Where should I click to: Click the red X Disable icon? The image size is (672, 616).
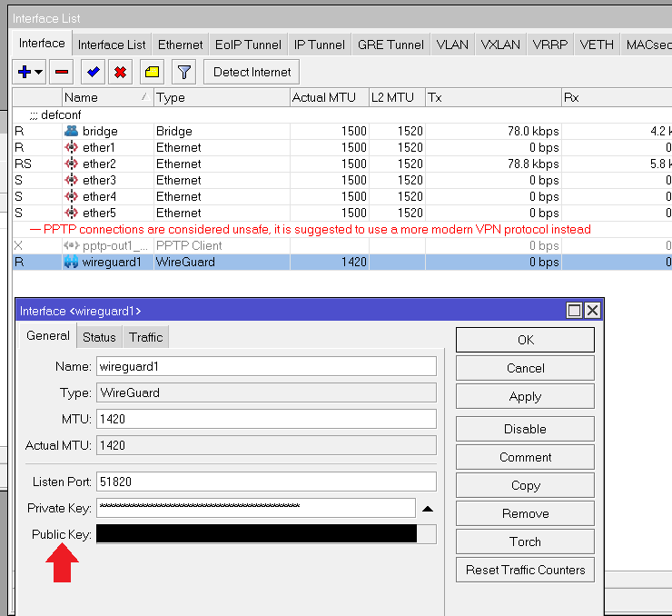coord(121,72)
